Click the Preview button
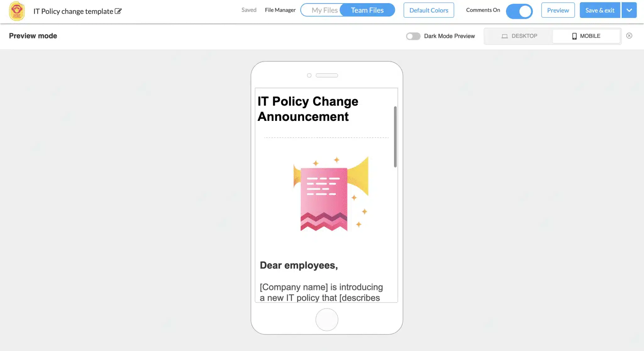 pyautogui.click(x=558, y=10)
